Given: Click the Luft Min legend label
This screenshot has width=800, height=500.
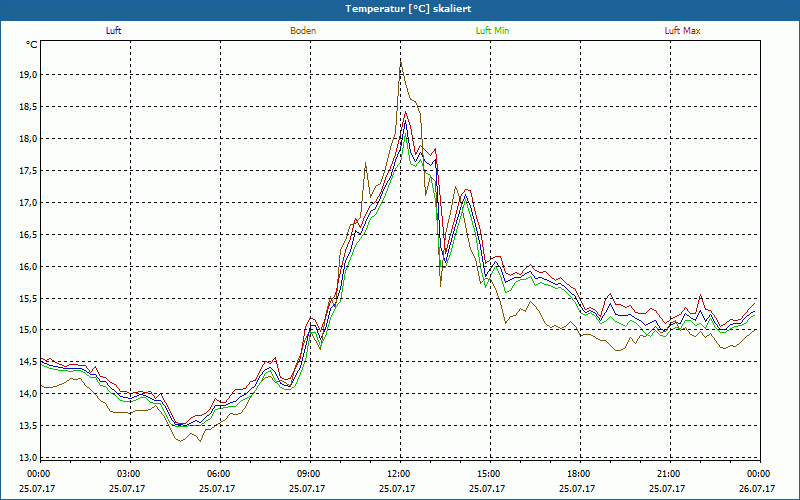Looking at the screenshot, I should pos(492,31).
